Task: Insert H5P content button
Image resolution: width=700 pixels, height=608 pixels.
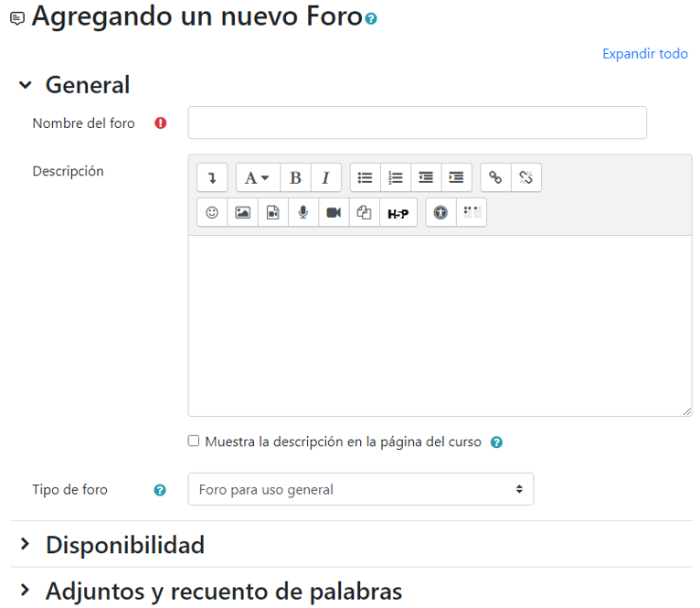Action: click(x=398, y=212)
